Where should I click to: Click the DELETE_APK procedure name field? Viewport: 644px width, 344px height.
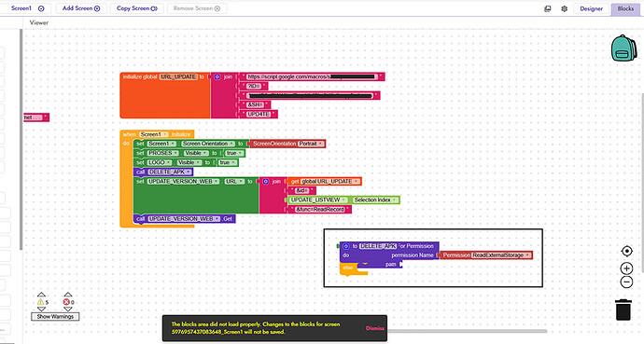[x=378, y=246]
